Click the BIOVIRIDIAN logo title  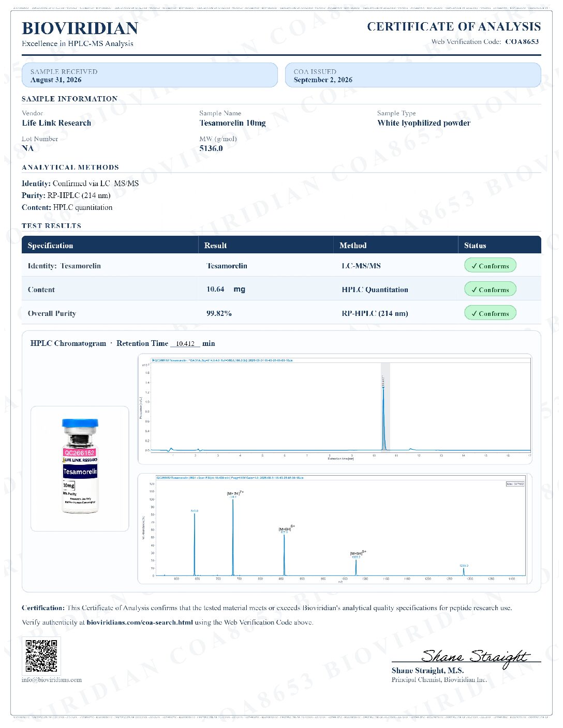80,28
